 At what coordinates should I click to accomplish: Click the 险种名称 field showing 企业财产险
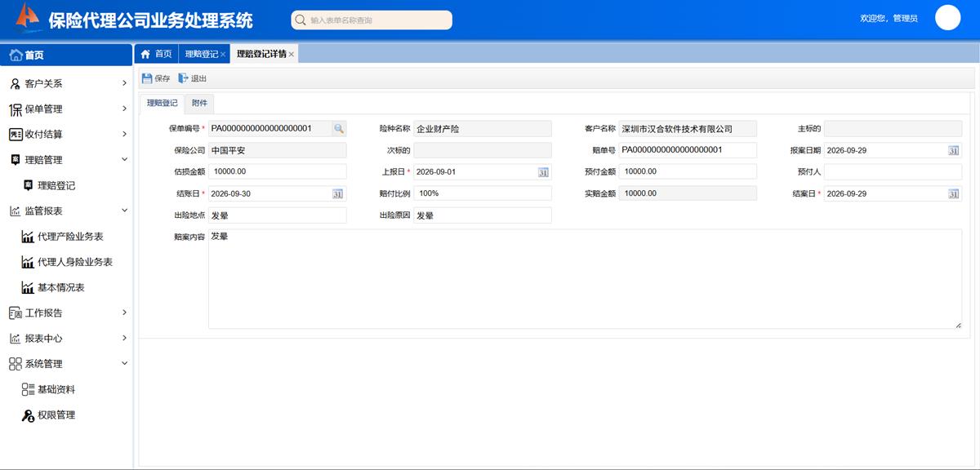[483, 129]
